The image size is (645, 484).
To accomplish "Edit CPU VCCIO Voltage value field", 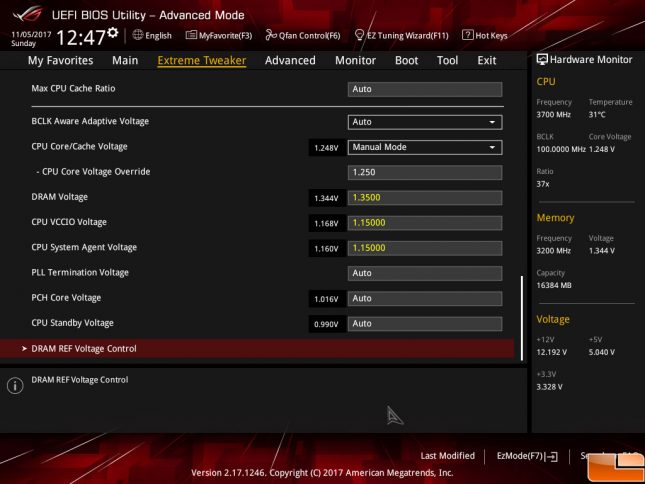I will [425, 223].
